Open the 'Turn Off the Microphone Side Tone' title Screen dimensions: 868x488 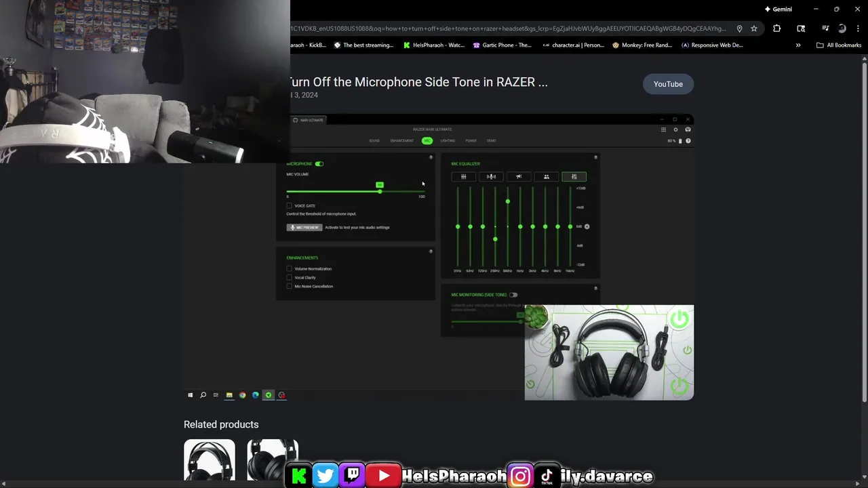(x=418, y=82)
